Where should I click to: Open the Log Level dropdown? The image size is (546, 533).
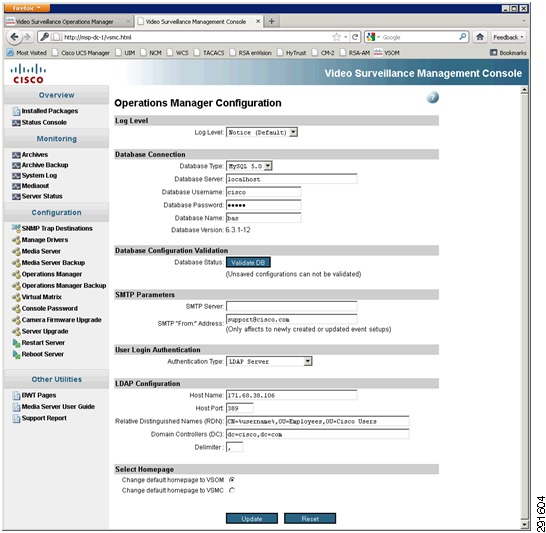[262, 133]
